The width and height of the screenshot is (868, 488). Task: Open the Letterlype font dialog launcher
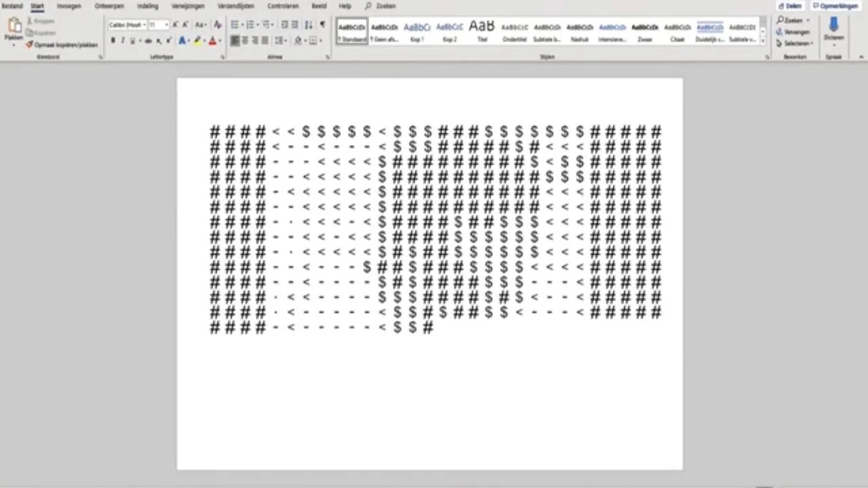pos(222,58)
